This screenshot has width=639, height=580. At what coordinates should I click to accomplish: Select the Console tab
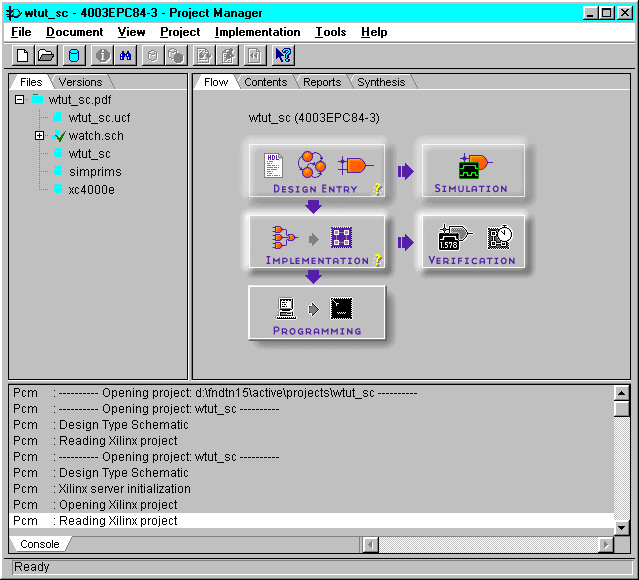(40, 545)
